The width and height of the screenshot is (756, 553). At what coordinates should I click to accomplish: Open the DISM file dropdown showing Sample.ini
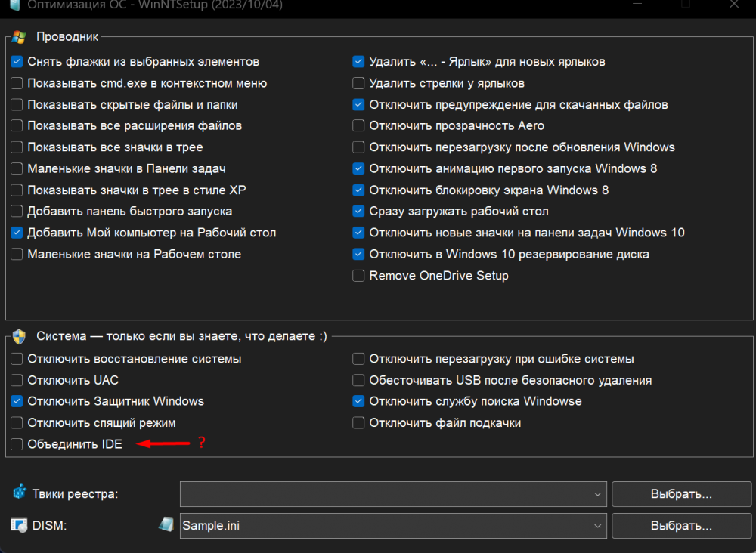click(x=598, y=524)
